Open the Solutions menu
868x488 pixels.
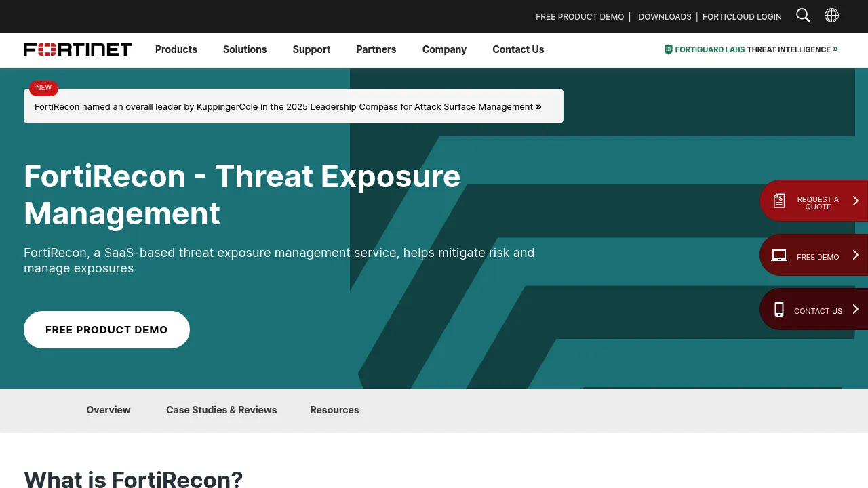tap(245, 49)
